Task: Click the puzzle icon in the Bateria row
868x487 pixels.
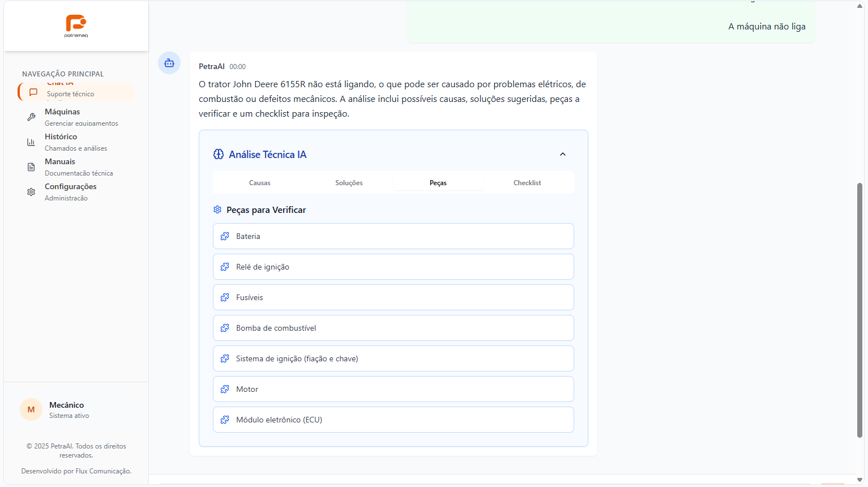Action: (x=225, y=236)
